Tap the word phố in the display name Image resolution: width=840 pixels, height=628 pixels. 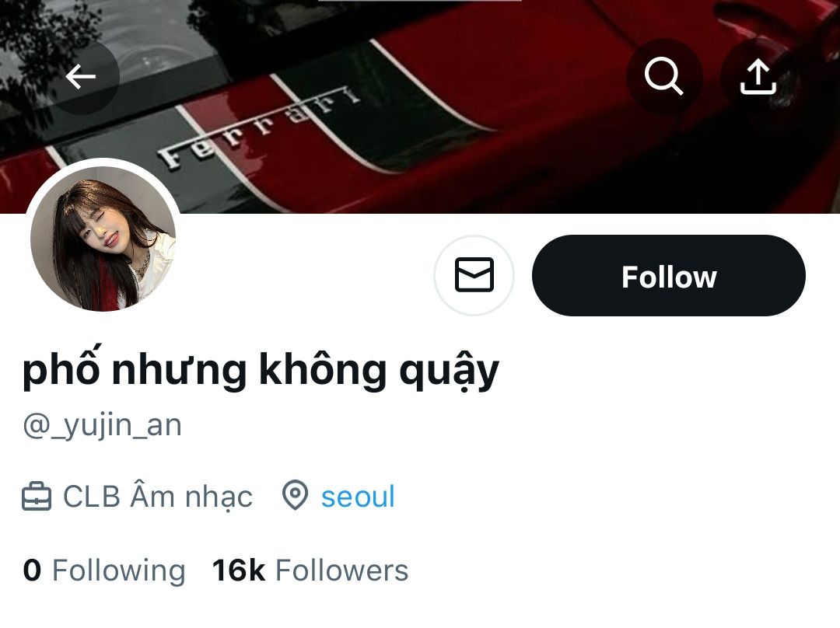(x=61, y=369)
